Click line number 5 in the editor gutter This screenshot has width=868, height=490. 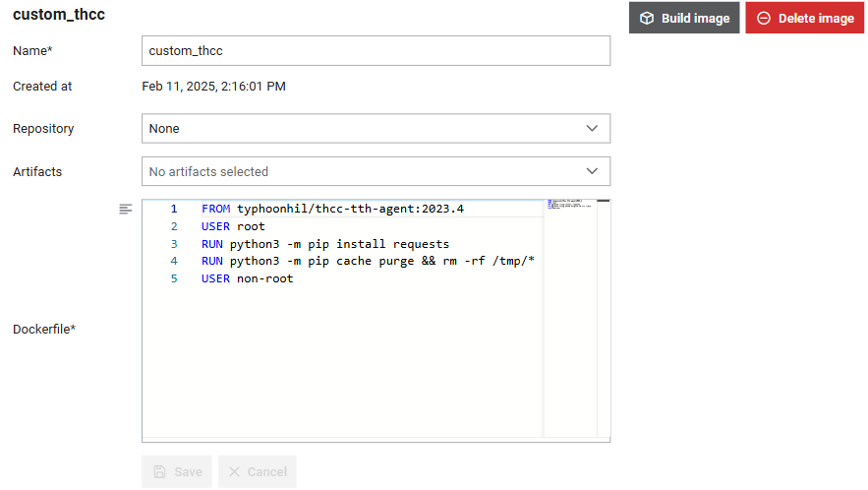click(174, 278)
